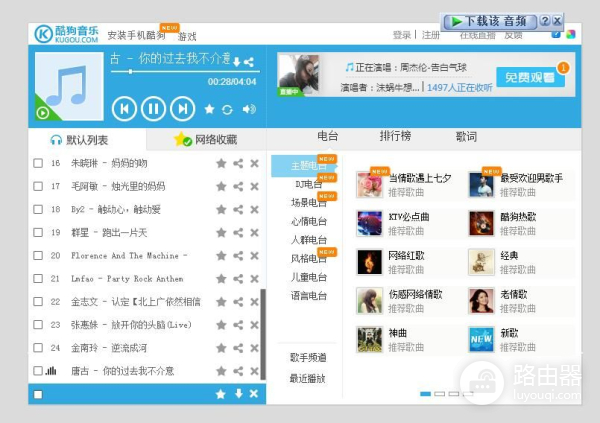Remove song 18 By2 from list
Image resolution: width=600 pixels, height=423 pixels.
[x=254, y=209]
